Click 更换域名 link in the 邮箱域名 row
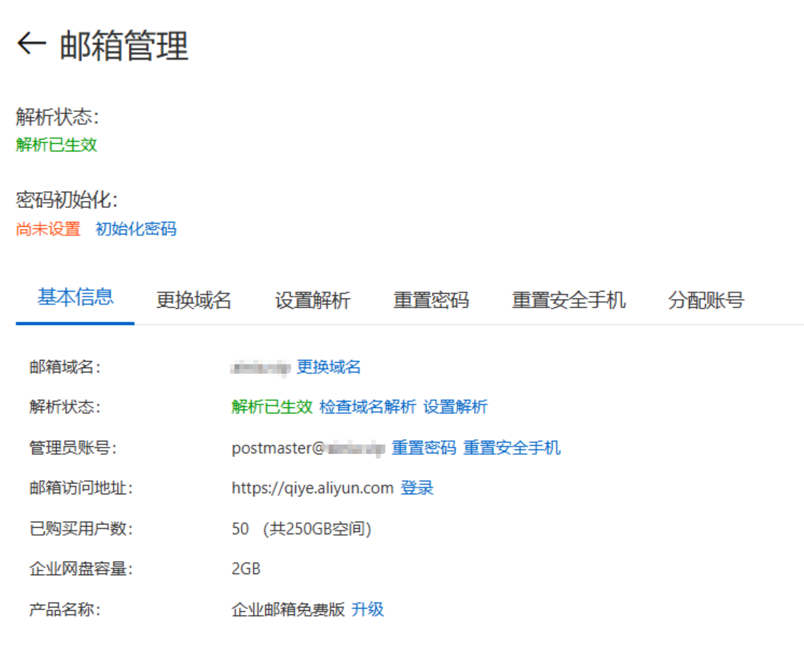 point(329,367)
